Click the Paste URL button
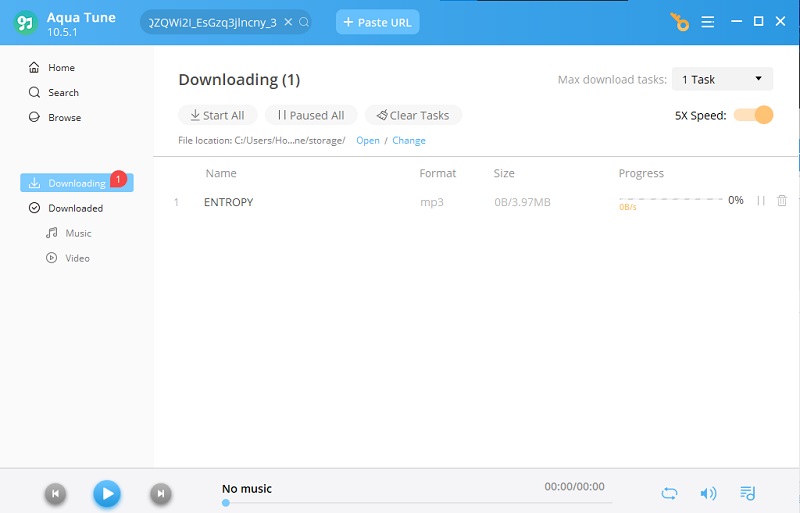This screenshot has height=513, width=800. tap(378, 22)
